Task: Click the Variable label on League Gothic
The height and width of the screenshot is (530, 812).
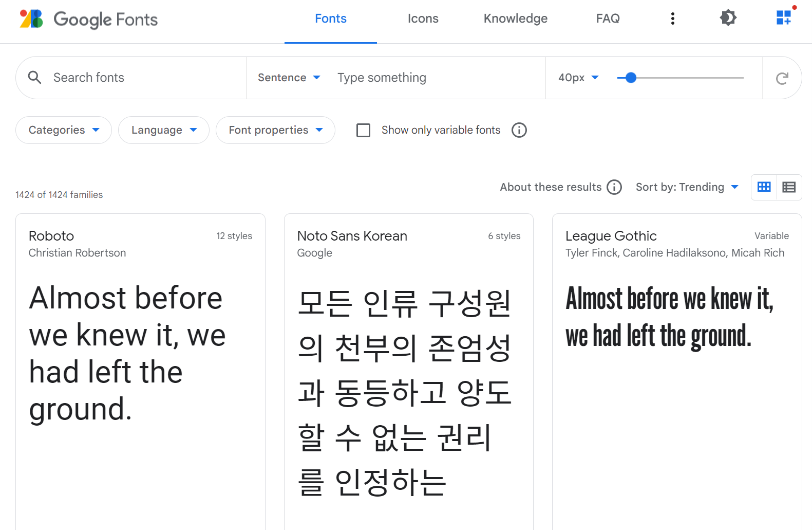Action: pos(771,236)
